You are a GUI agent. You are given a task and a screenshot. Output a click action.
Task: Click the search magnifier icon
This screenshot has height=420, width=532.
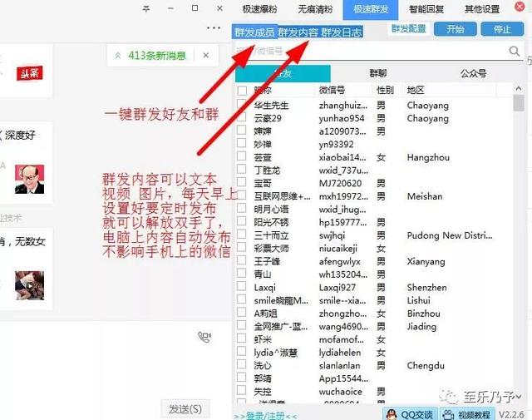coord(515,52)
